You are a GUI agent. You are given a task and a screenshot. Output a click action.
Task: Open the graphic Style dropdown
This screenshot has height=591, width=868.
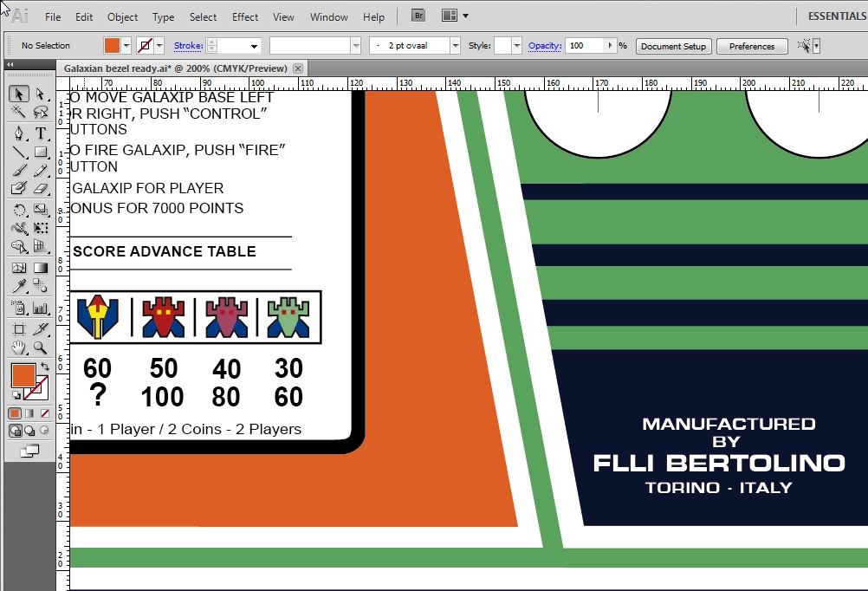516,45
